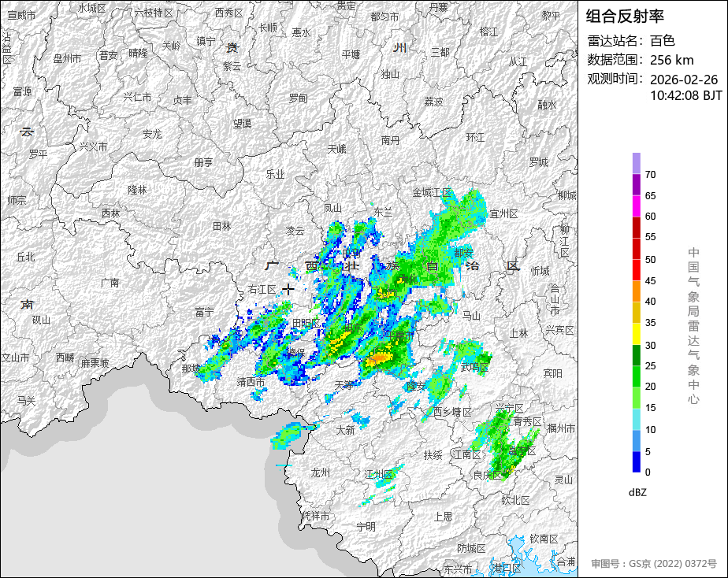
Task: Click the 麻栗坡 map label
Action: tap(95, 363)
